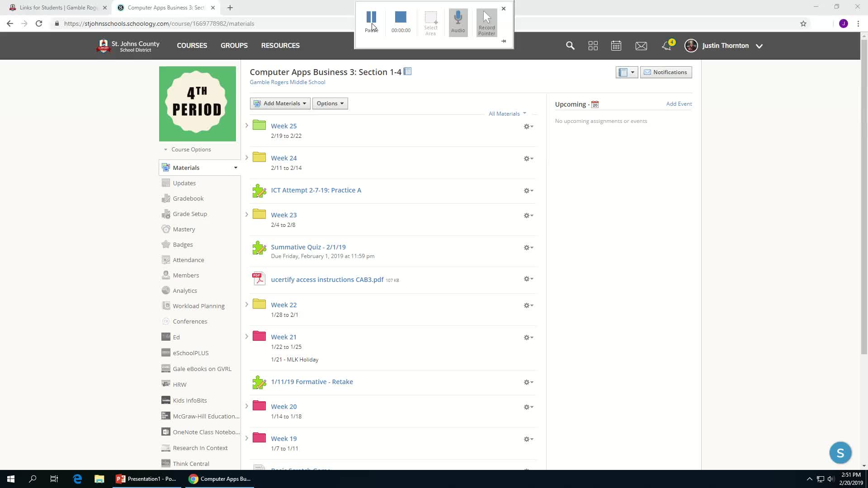Expand the Week 25 folder
The height and width of the screenshot is (488, 868).
coord(247,125)
